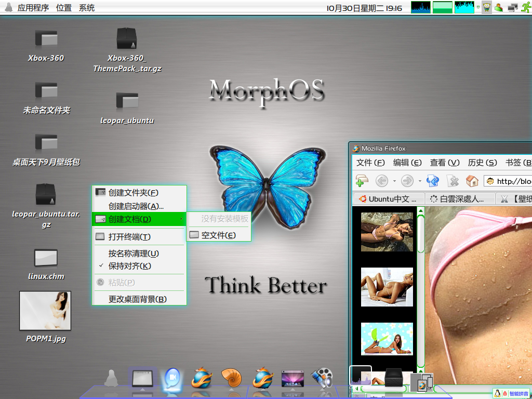Go forward using Firefox forward arrow
The height and width of the screenshot is (399, 532).
(x=407, y=181)
